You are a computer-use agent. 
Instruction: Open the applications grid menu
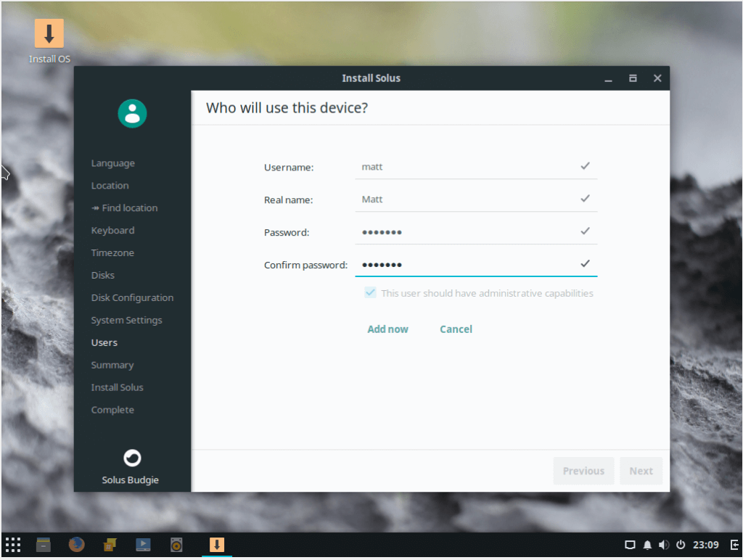click(x=12, y=544)
